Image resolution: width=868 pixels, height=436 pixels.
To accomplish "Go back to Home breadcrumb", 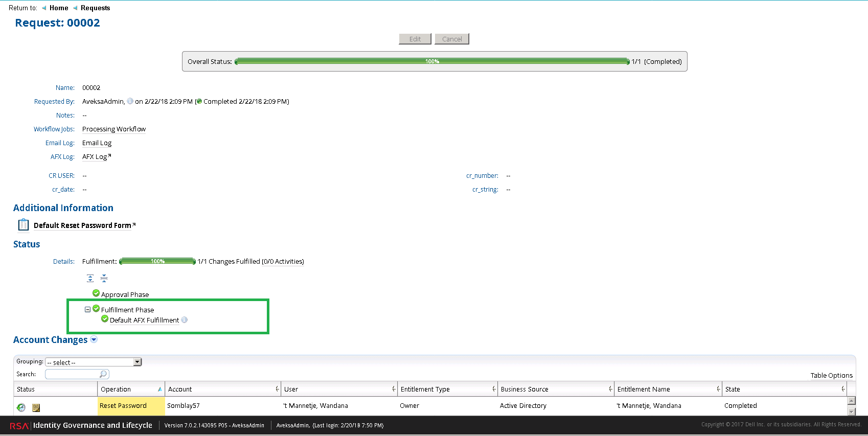I will click(59, 8).
